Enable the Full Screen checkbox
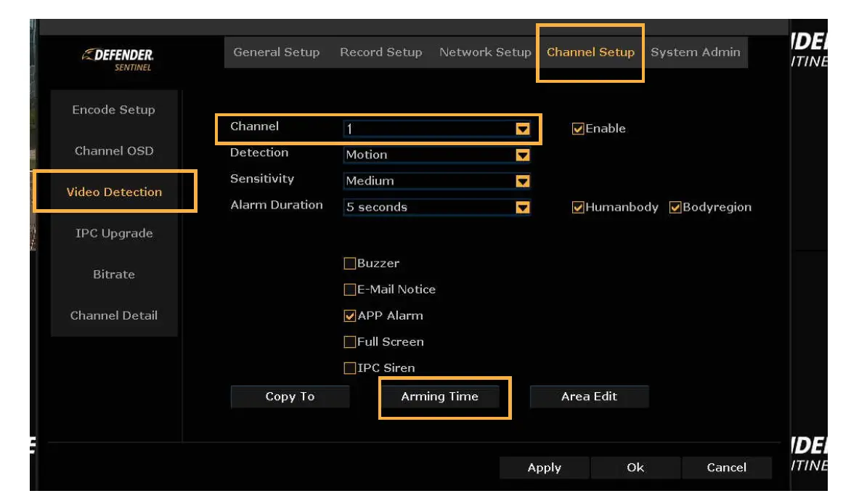Viewport: 851px width, 504px height. [x=350, y=341]
